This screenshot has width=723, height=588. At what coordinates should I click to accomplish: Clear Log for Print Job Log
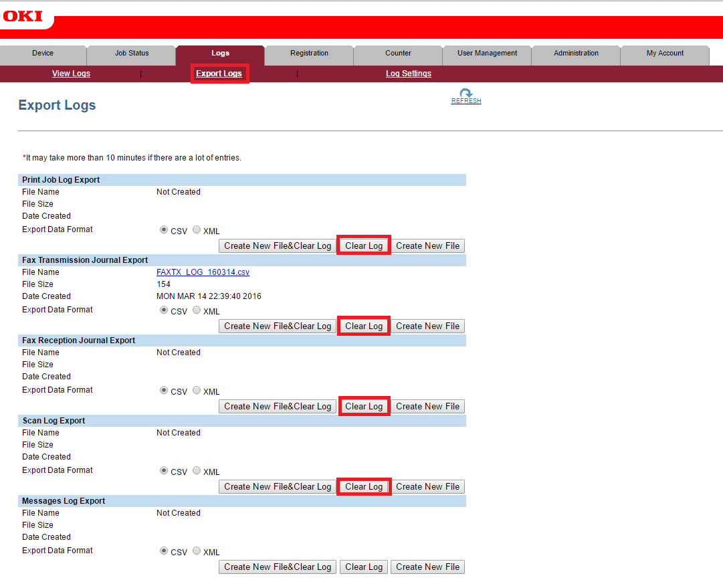(364, 246)
